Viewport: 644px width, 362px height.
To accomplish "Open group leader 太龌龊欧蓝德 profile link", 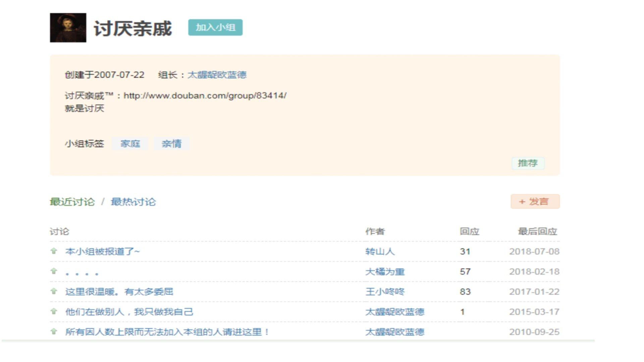I will [x=217, y=75].
